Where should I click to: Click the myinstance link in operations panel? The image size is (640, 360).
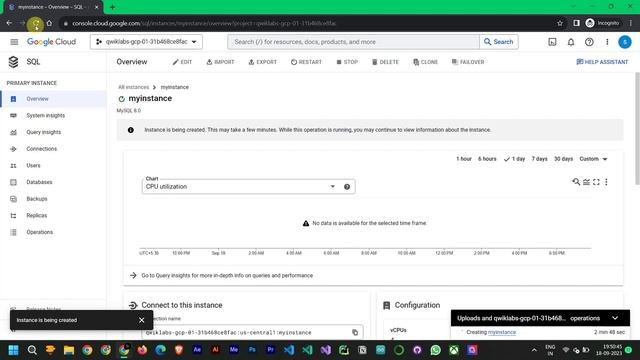point(502,332)
